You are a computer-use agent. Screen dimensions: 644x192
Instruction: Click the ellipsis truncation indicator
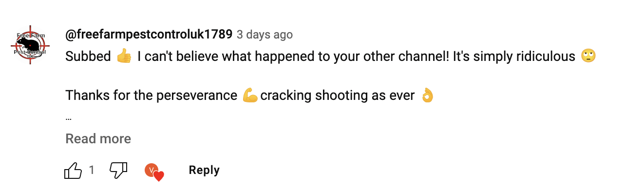[x=69, y=118]
